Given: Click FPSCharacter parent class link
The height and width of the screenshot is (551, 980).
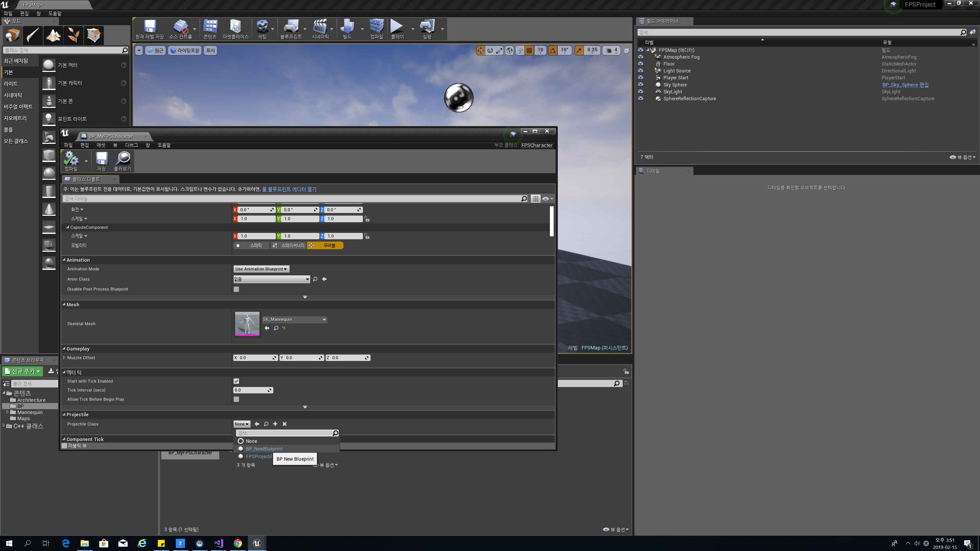Looking at the screenshot, I should 537,145.
